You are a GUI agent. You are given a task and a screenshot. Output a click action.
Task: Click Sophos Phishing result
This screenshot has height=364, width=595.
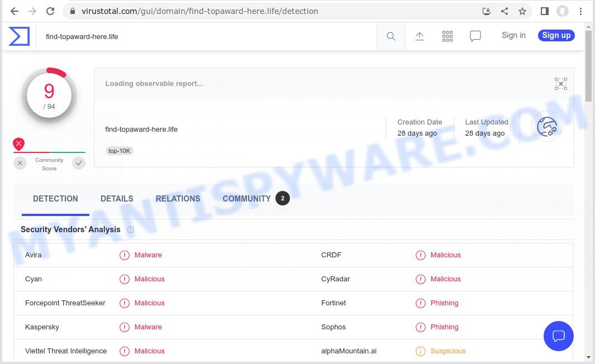[444, 327]
